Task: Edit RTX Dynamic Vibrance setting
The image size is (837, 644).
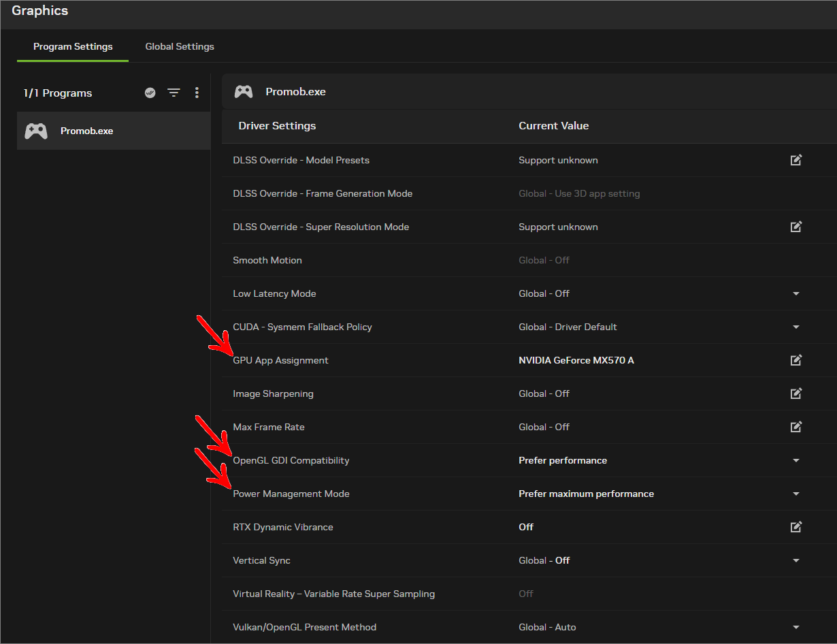Action: (x=796, y=527)
